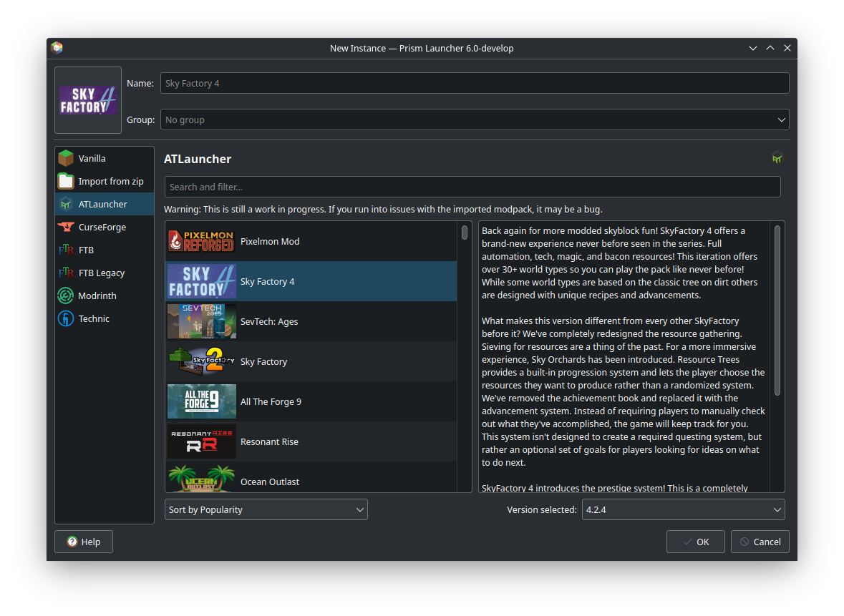Click the Vanilla grass block icon
The image size is (844, 616).
coord(66,158)
